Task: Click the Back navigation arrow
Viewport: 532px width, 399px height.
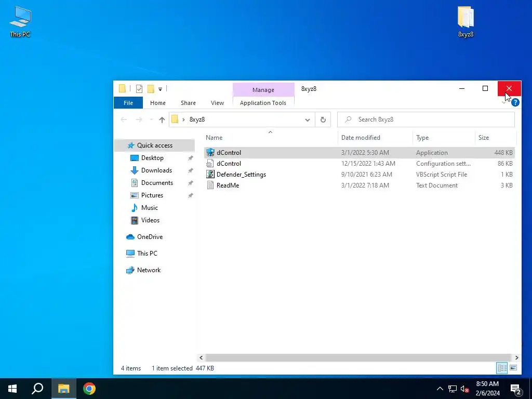Action: tap(124, 119)
